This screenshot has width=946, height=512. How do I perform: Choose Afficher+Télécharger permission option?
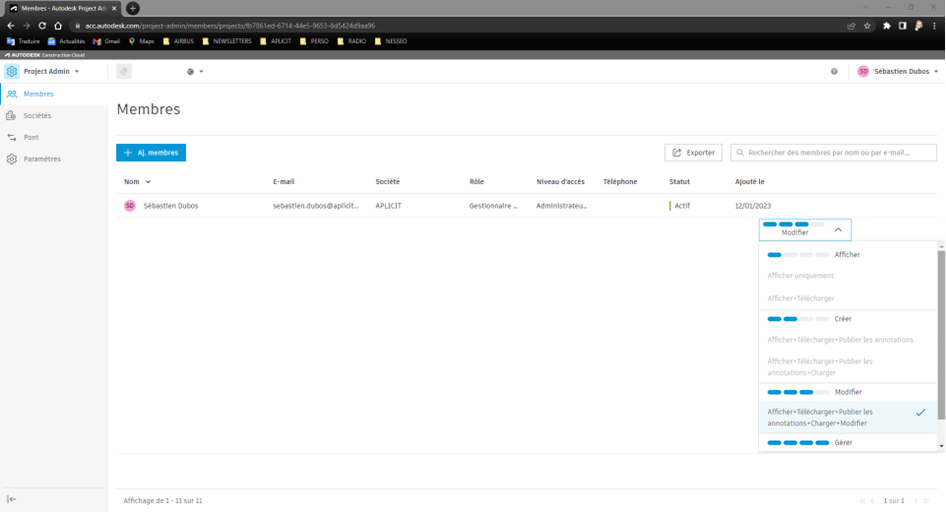pyautogui.click(x=847, y=298)
